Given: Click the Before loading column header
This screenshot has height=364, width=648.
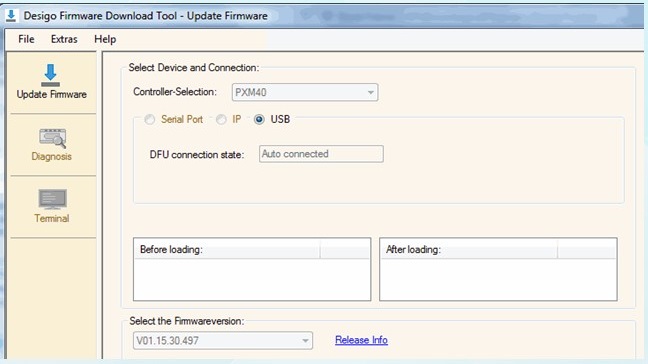Looking at the screenshot, I should coord(226,250).
